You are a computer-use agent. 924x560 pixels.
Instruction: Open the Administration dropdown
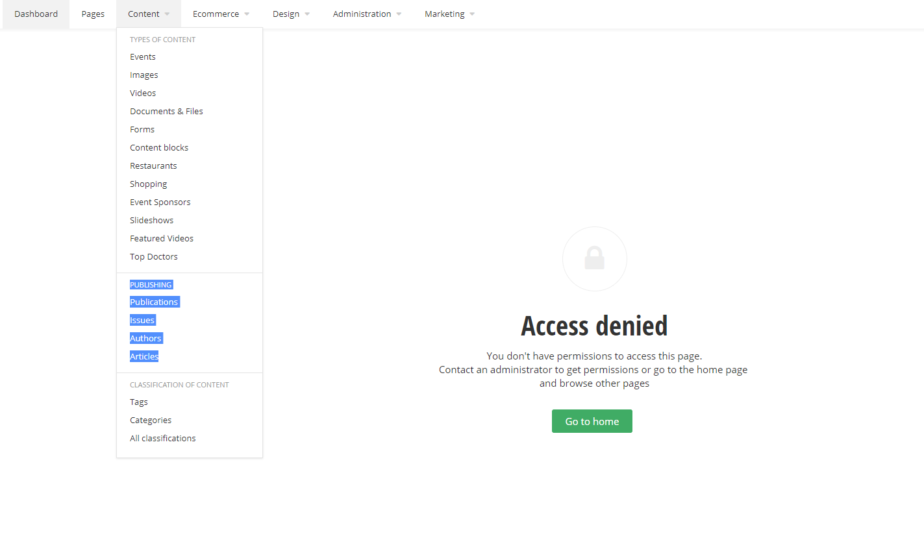tap(367, 14)
